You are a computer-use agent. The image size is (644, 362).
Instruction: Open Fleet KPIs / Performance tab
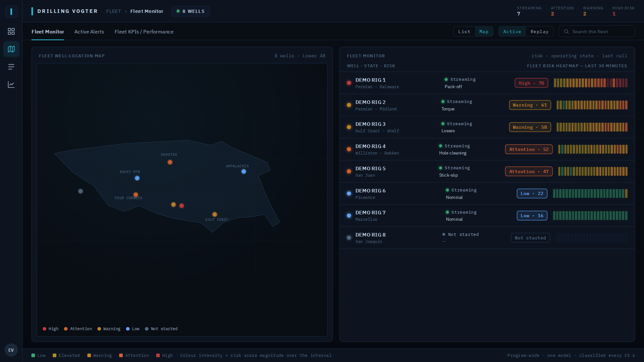pyautogui.click(x=144, y=32)
